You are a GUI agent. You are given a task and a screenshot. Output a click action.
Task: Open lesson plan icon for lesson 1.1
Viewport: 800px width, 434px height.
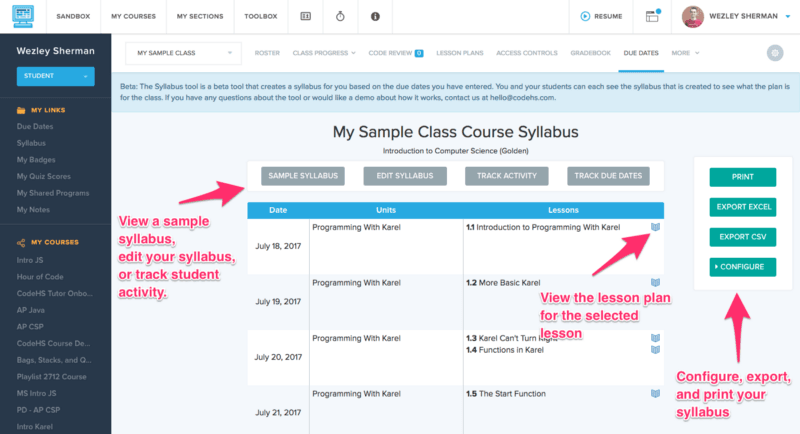click(x=655, y=228)
